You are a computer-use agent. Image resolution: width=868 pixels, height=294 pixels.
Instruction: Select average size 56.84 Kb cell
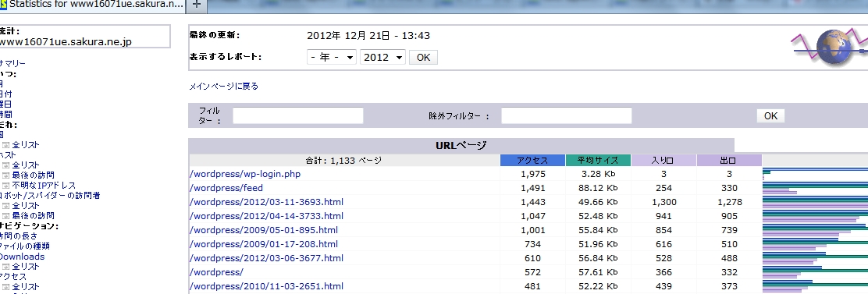(598, 259)
